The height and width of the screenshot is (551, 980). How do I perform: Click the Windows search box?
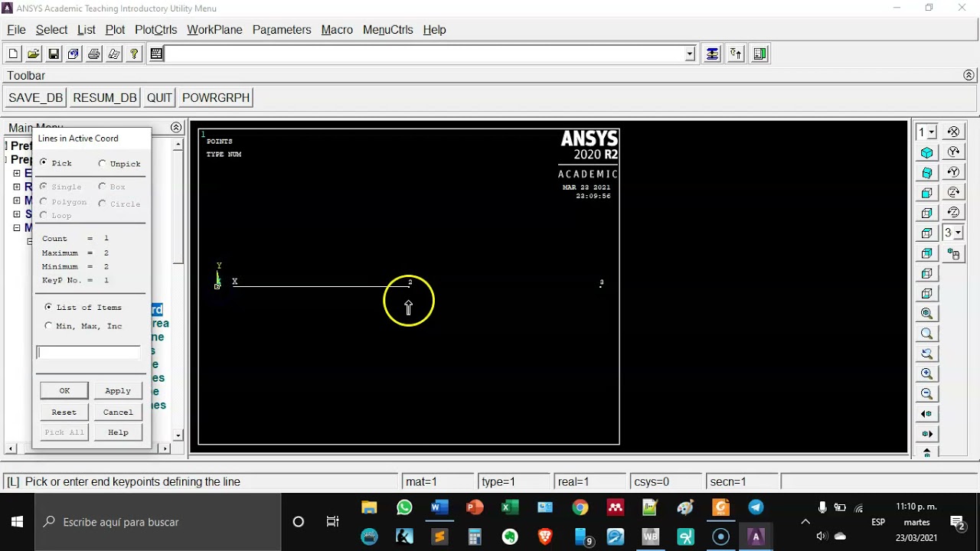(158, 522)
